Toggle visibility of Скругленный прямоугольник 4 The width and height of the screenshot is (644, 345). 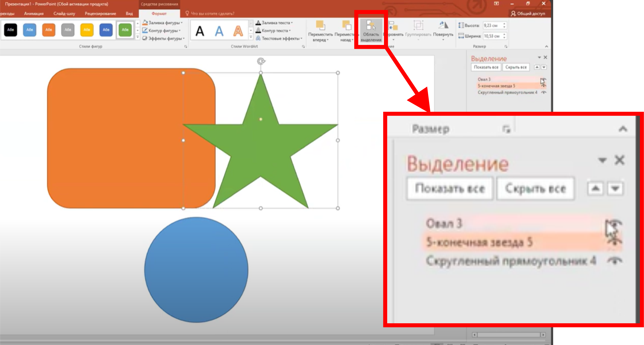pos(543,92)
